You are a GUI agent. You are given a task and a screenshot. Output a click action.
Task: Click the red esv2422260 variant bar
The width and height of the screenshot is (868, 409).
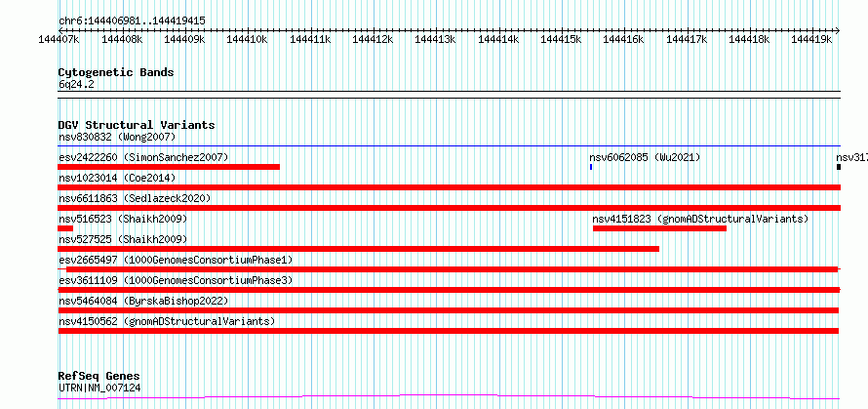[x=169, y=167]
